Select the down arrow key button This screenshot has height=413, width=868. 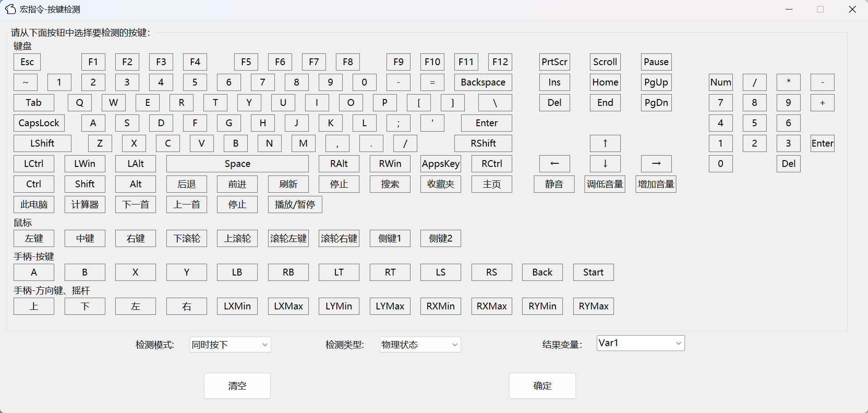click(x=605, y=164)
